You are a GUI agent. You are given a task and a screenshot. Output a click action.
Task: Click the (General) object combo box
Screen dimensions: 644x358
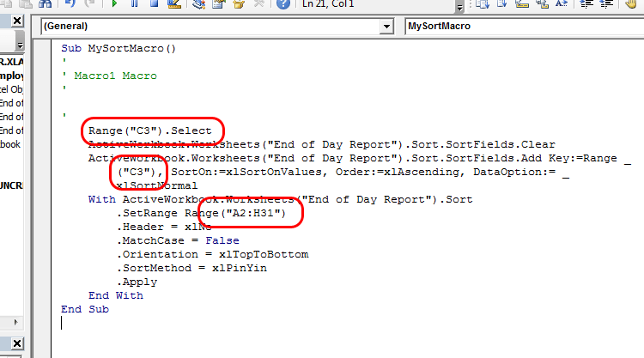pos(217,27)
